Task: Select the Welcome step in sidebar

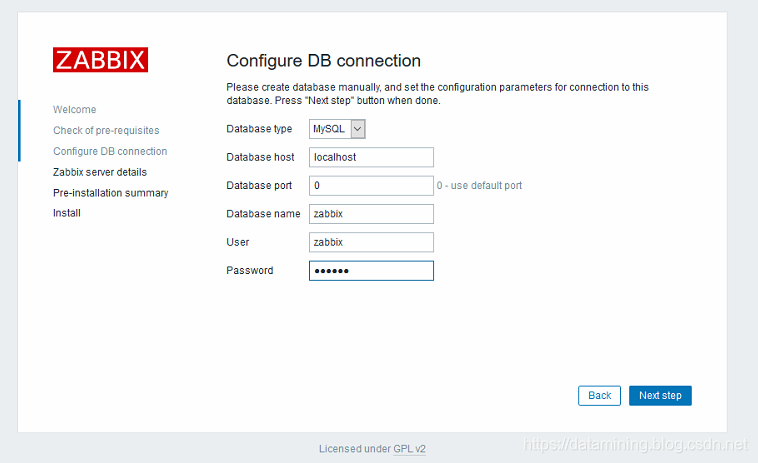Action: [74, 110]
